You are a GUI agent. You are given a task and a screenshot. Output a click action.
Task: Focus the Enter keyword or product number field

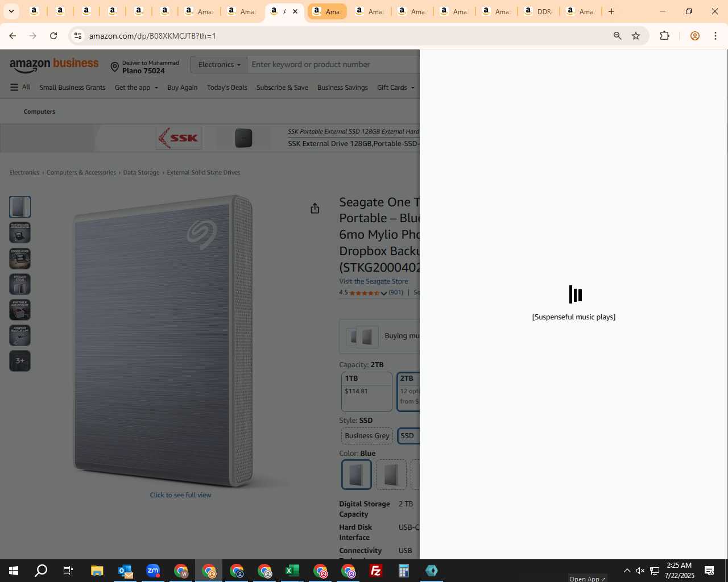(334, 65)
